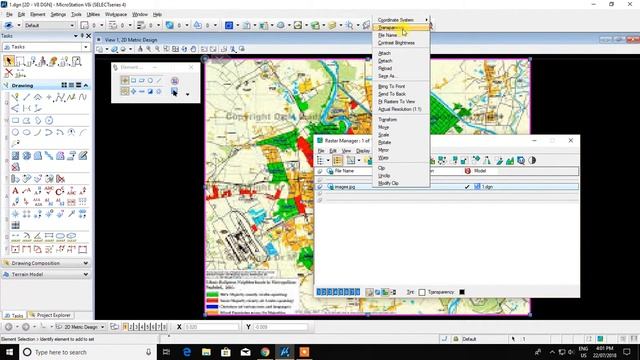Choose Fit Rasters To View entry
640x360 pixels.
point(396,102)
